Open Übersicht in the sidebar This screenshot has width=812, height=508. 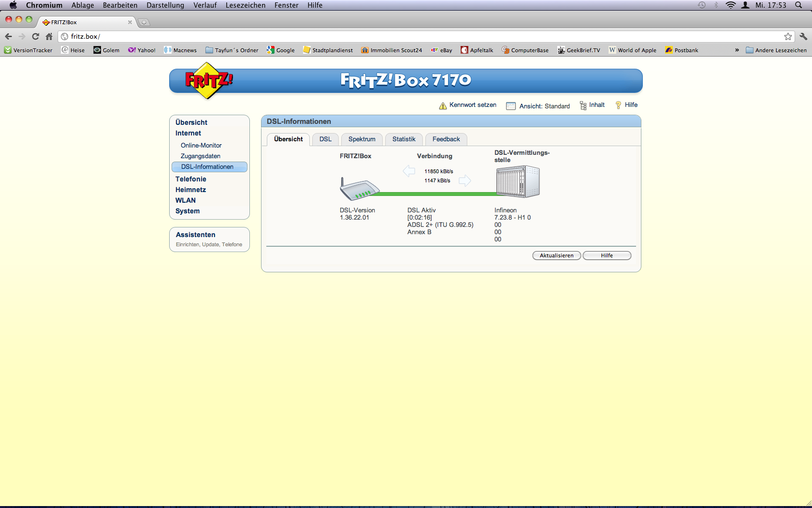click(x=191, y=122)
